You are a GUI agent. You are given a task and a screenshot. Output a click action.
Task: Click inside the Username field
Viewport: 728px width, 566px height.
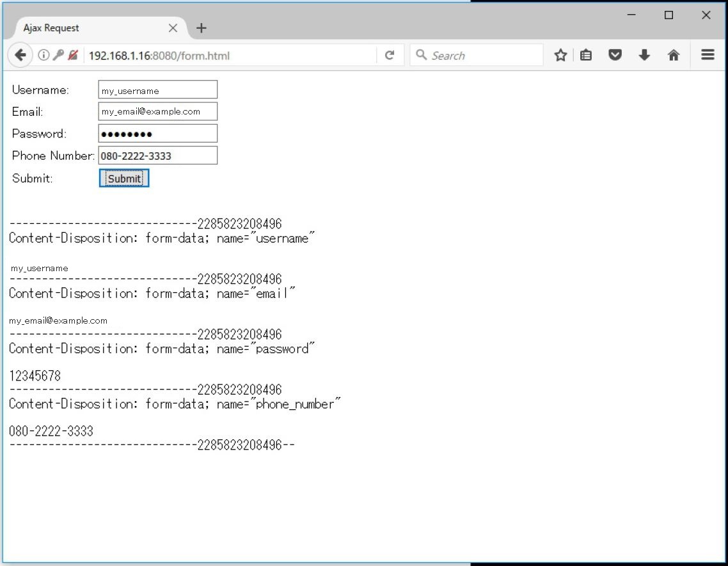click(x=157, y=90)
